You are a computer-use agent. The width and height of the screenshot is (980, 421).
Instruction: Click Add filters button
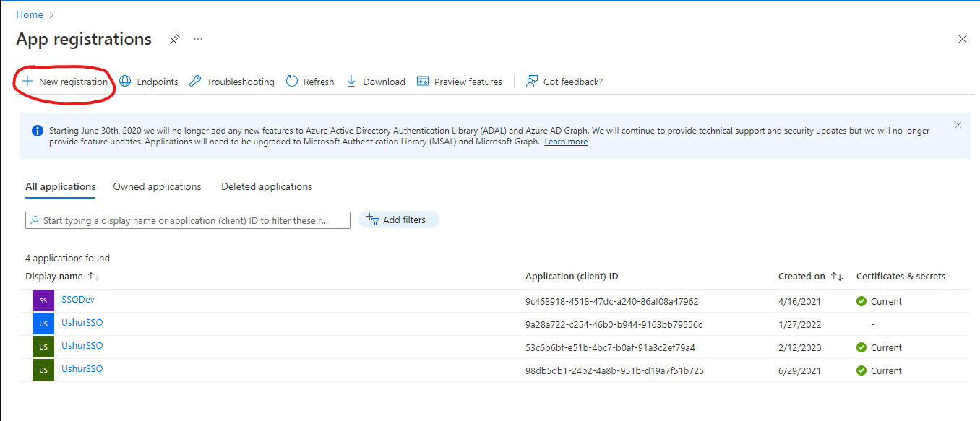[x=399, y=220]
